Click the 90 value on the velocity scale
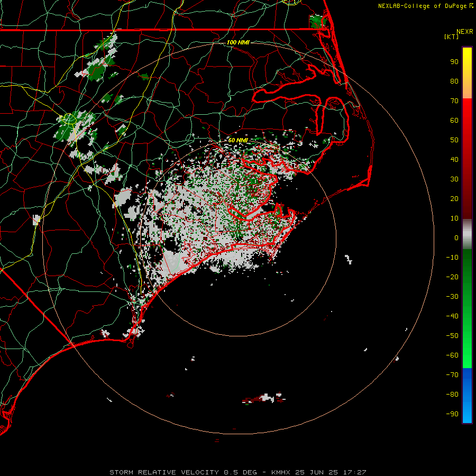The image size is (476, 476). coord(454,62)
